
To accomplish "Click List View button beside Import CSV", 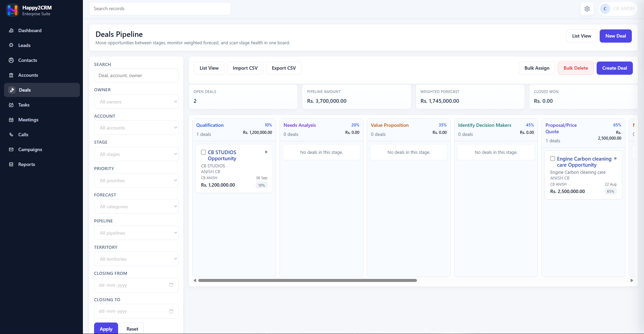I will click(209, 68).
